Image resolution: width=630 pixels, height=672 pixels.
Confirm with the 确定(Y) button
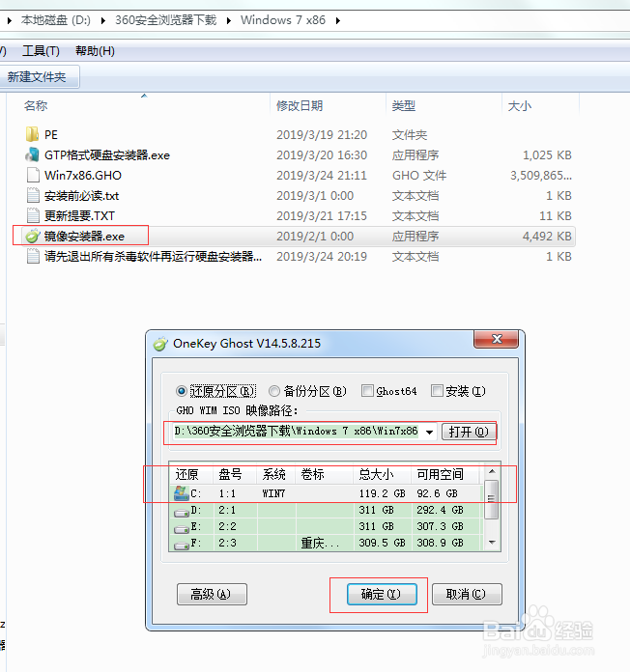point(382,594)
